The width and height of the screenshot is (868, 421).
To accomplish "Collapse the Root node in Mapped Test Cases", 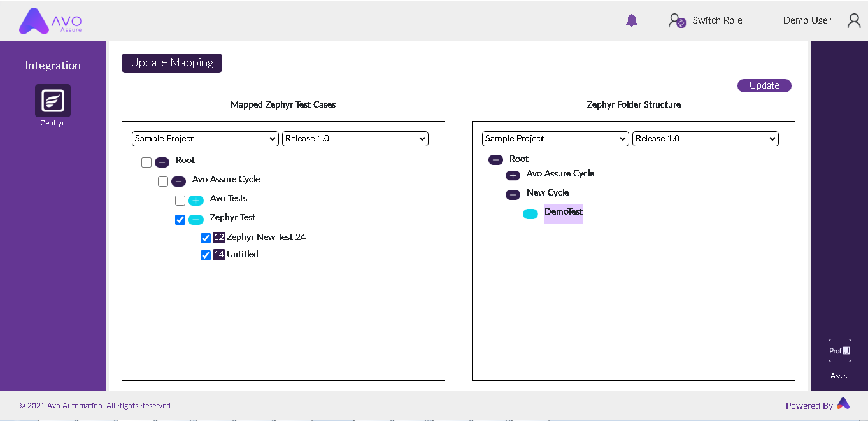I will tap(162, 162).
